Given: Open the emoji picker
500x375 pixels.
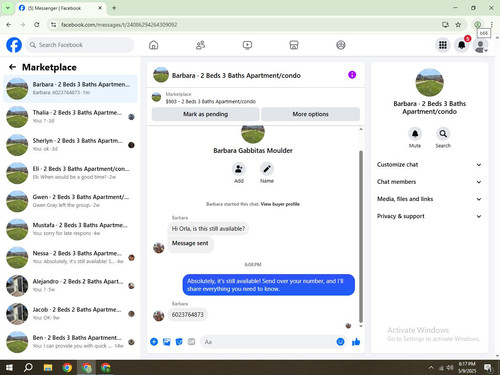Looking at the screenshot, I should tap(340, 342).
